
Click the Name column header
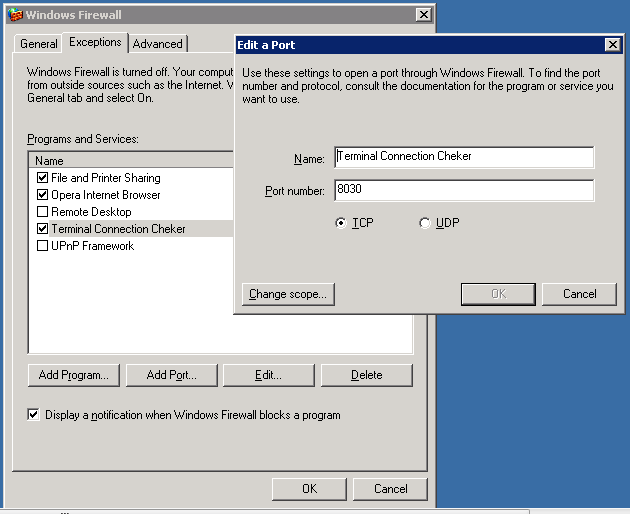[131, 161]
